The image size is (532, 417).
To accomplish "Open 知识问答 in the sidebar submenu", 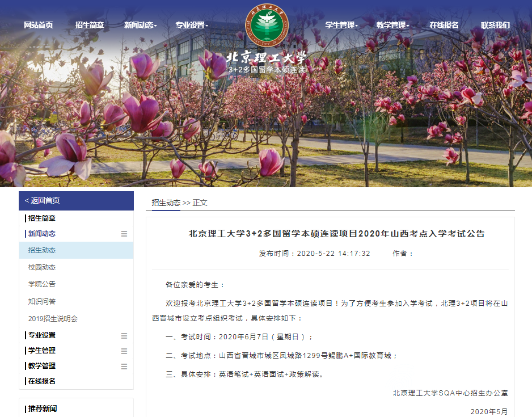I will pyautogui.click(x=42, y=301).
